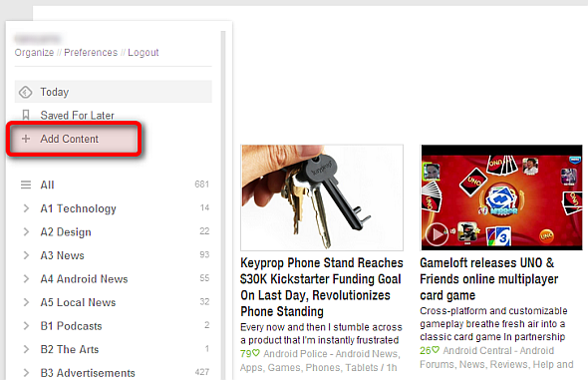Open the A4 Android News label
This screenshot has width=588, height=380.
84,279
